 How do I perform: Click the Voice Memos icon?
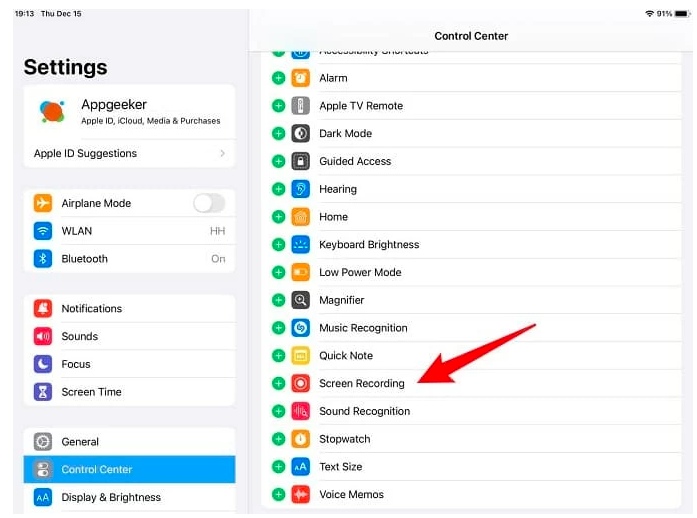[x=301, y=494]
